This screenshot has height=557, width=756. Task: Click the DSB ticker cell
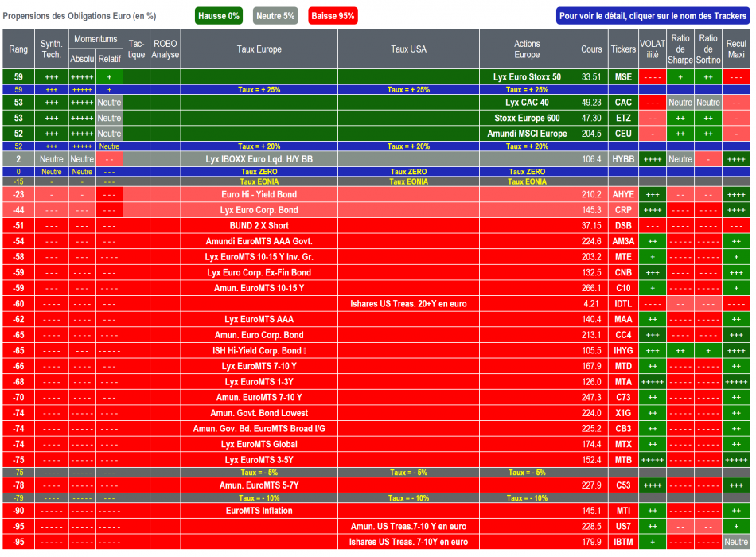click(623, 226)
